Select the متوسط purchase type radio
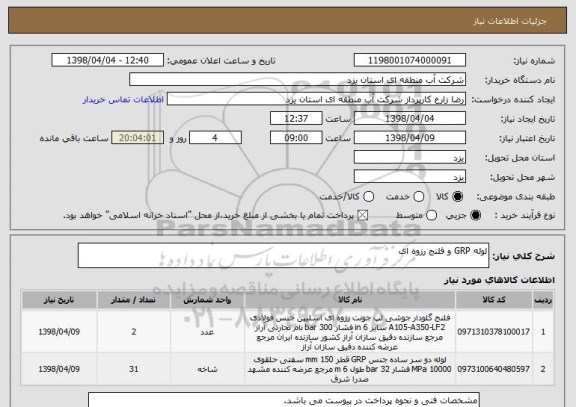Image resolution: width=576 pixels, height=407 pixels. (431, 215)
